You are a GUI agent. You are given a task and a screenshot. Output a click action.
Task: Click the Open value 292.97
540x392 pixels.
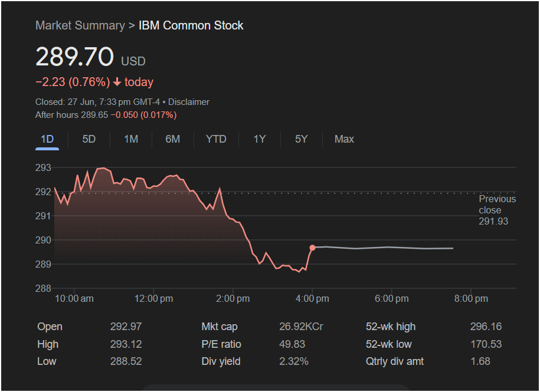(126, 327)
